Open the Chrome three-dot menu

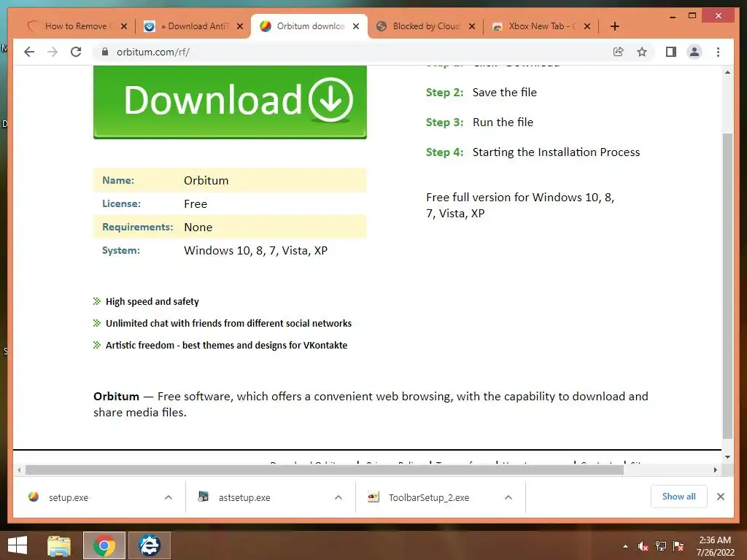click(x=718, y=52)
